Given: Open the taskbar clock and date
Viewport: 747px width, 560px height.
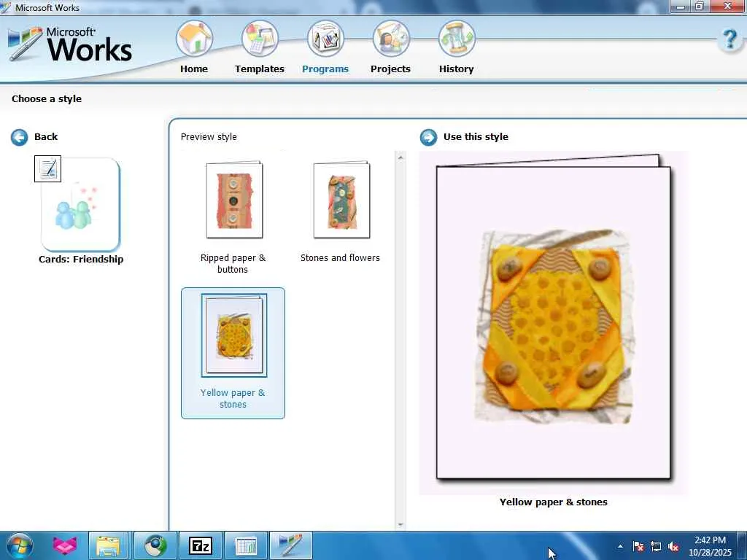Looking at the screenshot, I should click(x=710, y=546).
